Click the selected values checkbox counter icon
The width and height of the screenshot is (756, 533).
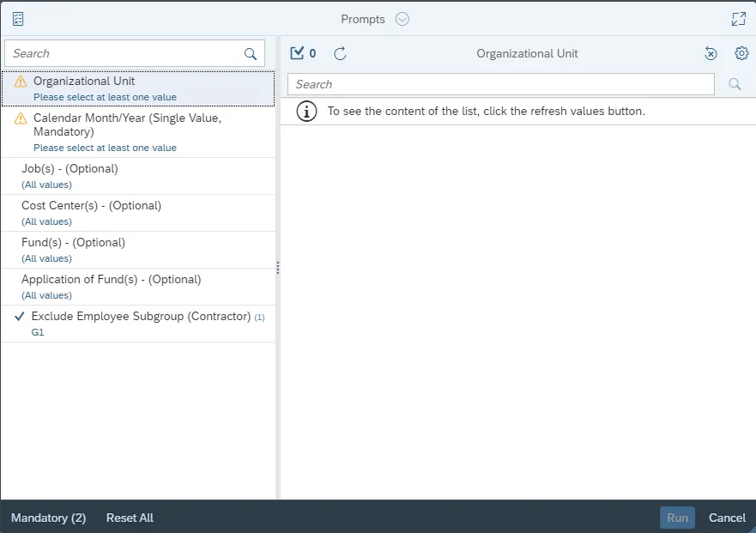click(298, 53)
